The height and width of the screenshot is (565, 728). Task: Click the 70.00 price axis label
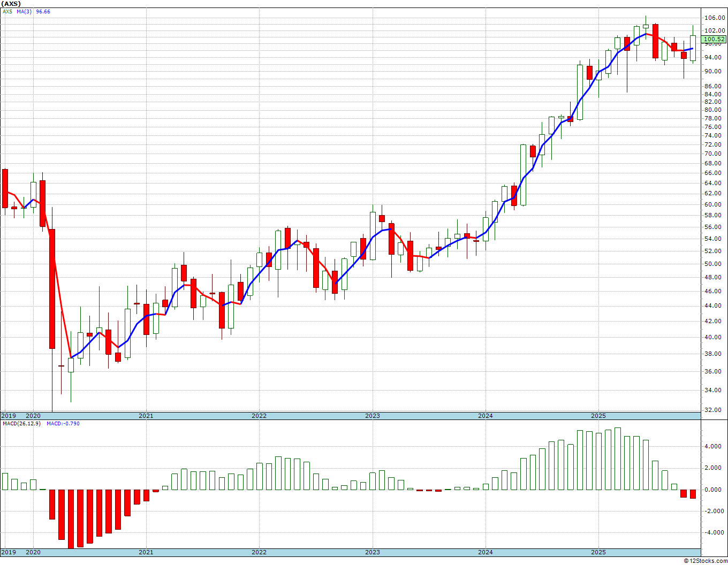[x=715, y=154]
